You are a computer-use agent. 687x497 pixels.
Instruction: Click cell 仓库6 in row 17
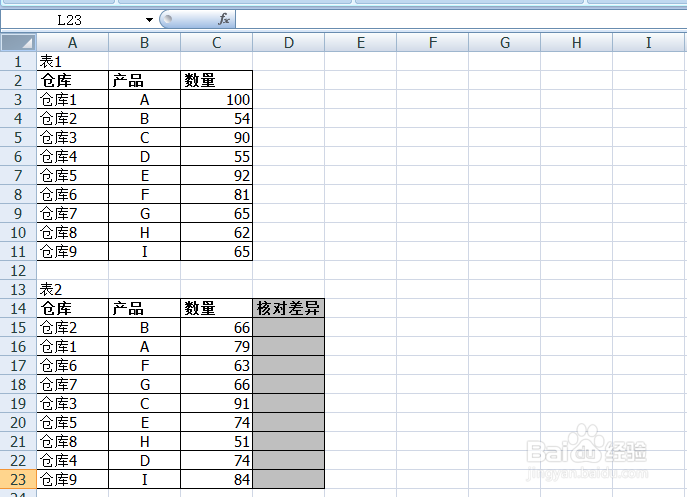coord(72,366)
